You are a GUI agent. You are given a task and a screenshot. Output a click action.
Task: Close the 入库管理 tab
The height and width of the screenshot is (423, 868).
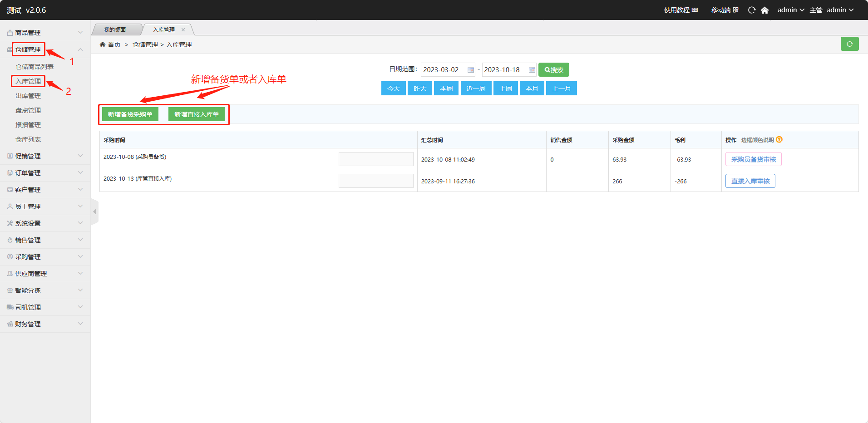click(x=183, y=30)
